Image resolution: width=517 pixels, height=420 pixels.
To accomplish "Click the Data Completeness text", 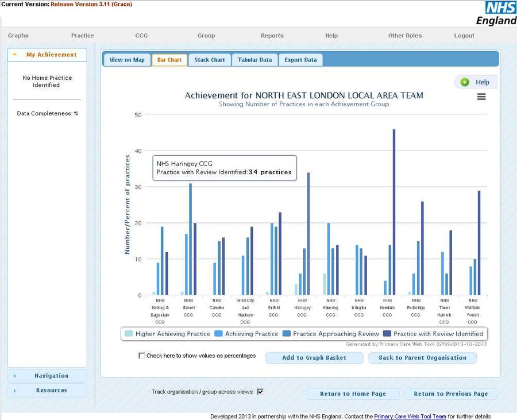I will 48,113.
